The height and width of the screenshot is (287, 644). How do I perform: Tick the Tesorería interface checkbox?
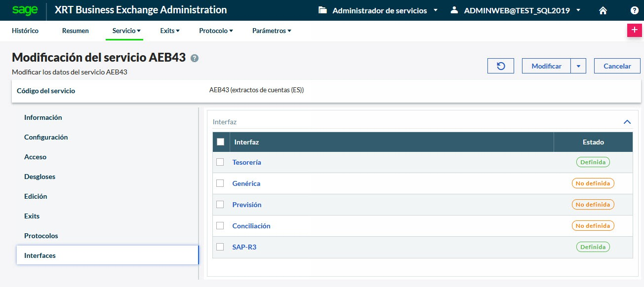click(x=220, y=162)
